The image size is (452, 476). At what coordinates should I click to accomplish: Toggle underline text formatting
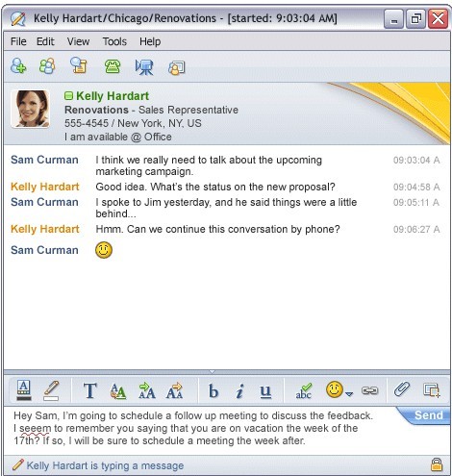tap(265, 391)
